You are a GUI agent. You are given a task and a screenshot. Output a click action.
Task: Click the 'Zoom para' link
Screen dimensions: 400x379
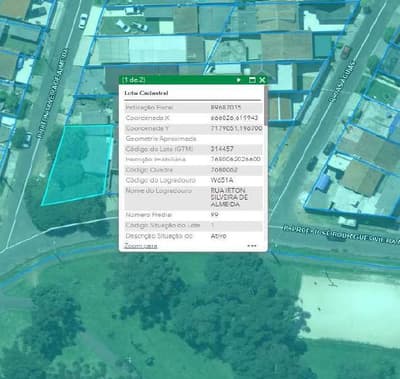tap(141, 246)
